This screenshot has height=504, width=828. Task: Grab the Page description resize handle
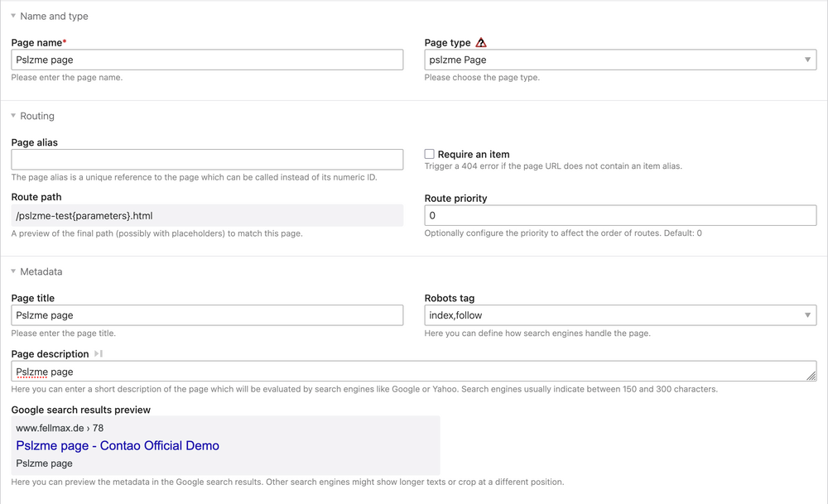(x=811, y=376)
